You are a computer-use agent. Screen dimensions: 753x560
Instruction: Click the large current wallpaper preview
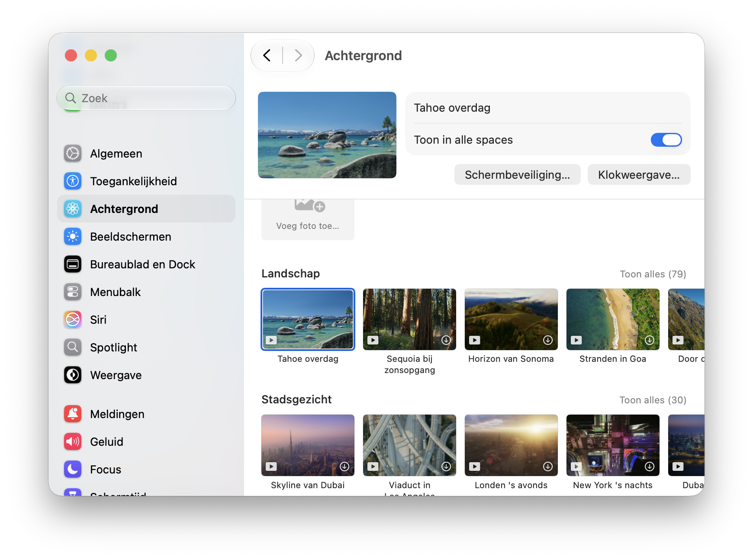(x=327, y=135)
